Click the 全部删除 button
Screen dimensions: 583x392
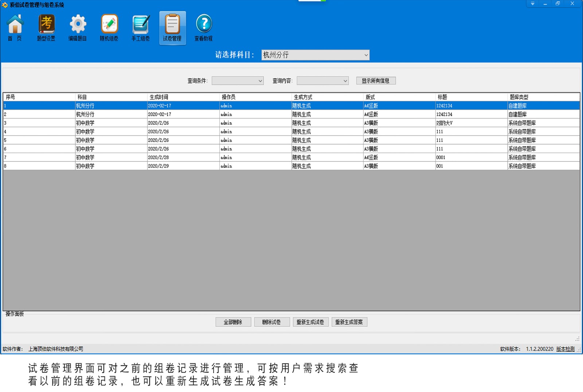coord(233,322)
